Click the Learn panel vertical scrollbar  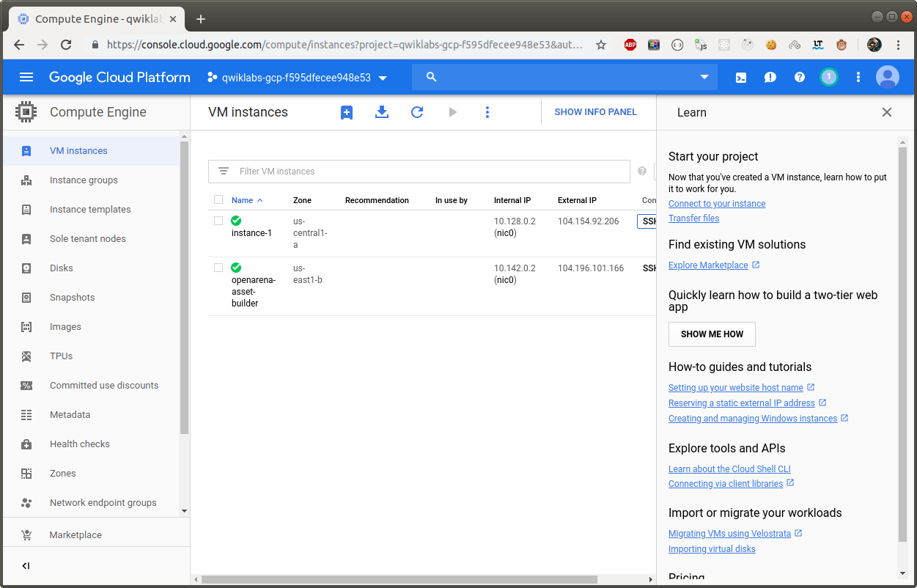click(x=903, y=345)
